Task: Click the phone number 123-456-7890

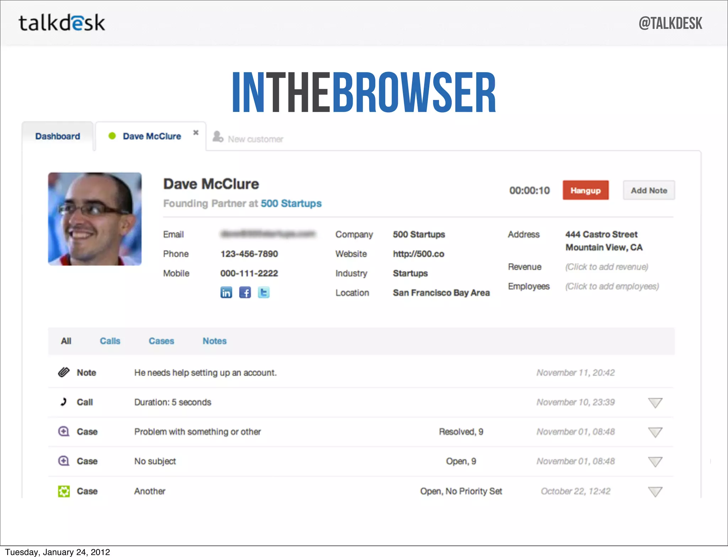Action: (249, 254)
